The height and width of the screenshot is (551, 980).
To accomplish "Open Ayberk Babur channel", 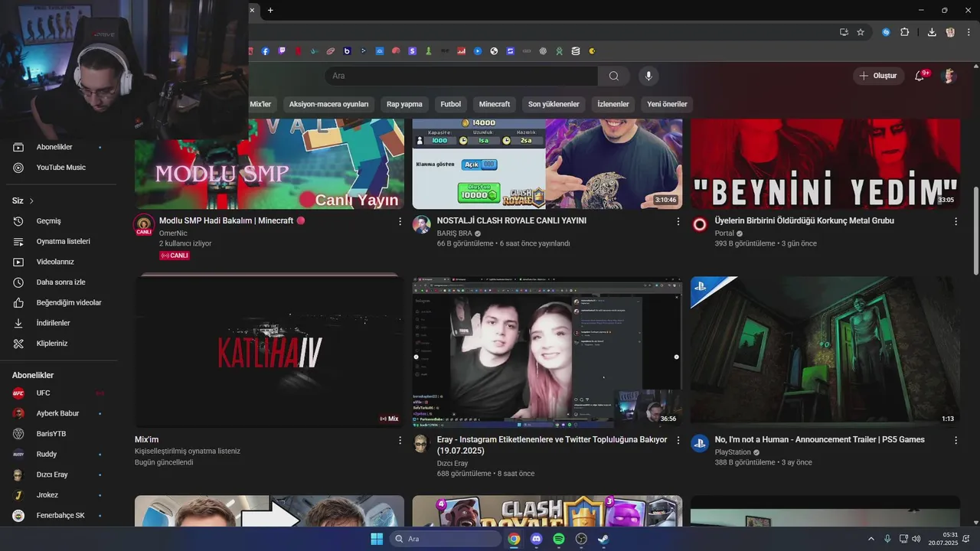I will click(59, 413).
